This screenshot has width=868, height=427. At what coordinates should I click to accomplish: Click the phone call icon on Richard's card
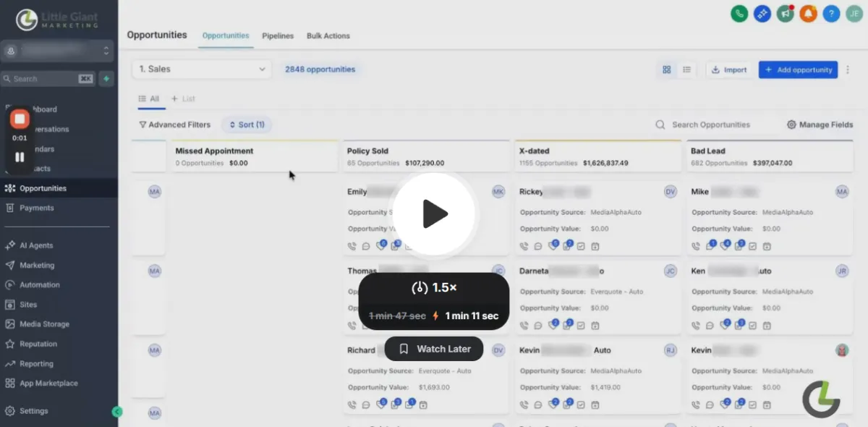click(352, 405)
